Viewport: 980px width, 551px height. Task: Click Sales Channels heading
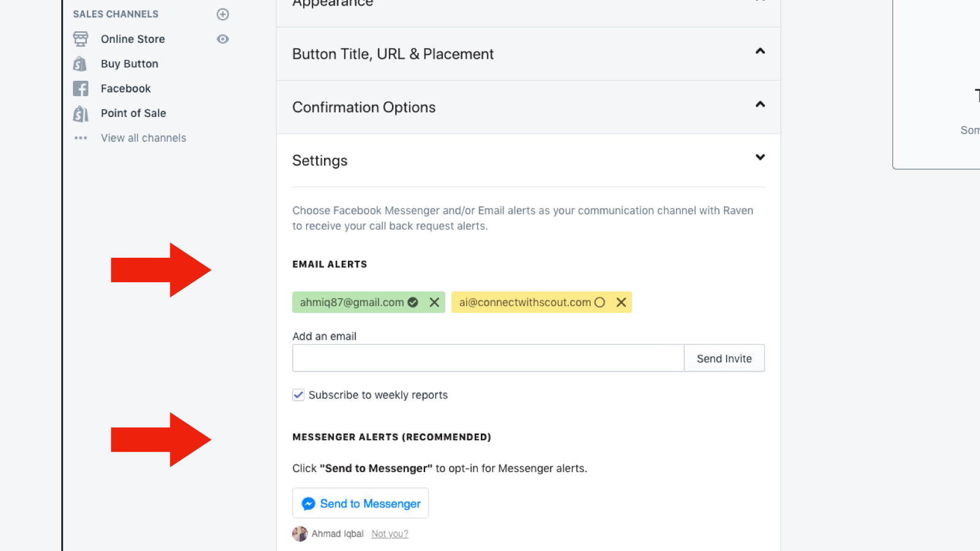click(116, 14)
